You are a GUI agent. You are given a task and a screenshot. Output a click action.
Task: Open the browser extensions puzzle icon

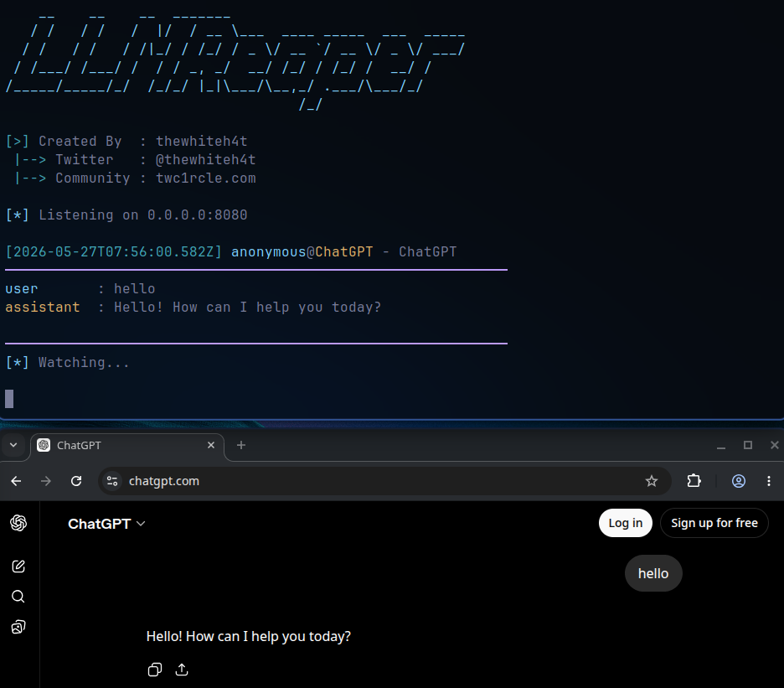coord(694,481)
